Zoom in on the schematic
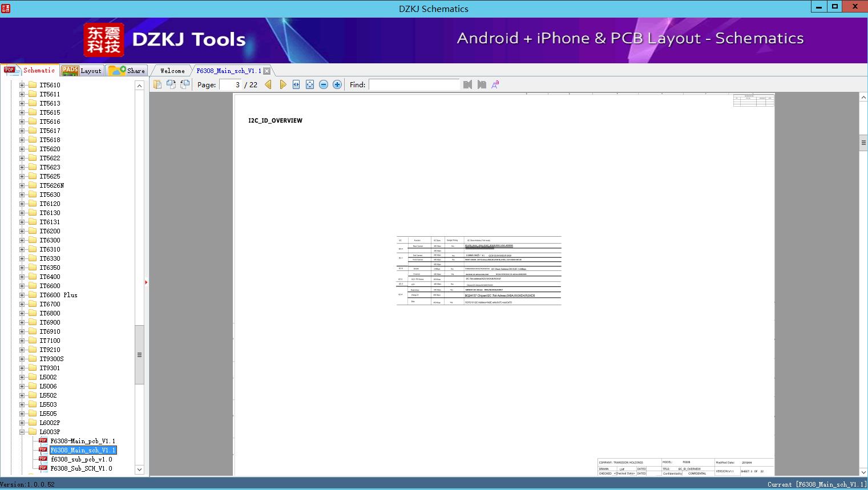Screen dimensions: 868x490 point(337,84)
